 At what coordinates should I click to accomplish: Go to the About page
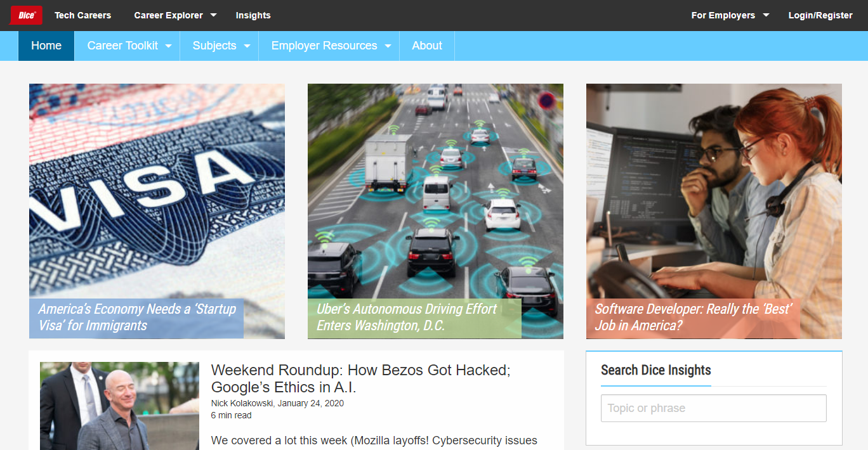click(427, 46)
